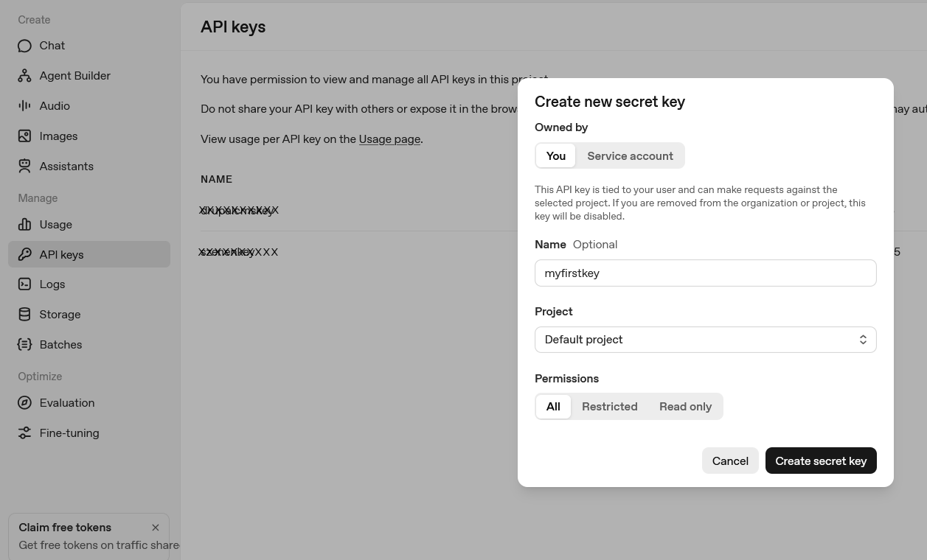Click the myfirstkey name input field

(705, 273)
